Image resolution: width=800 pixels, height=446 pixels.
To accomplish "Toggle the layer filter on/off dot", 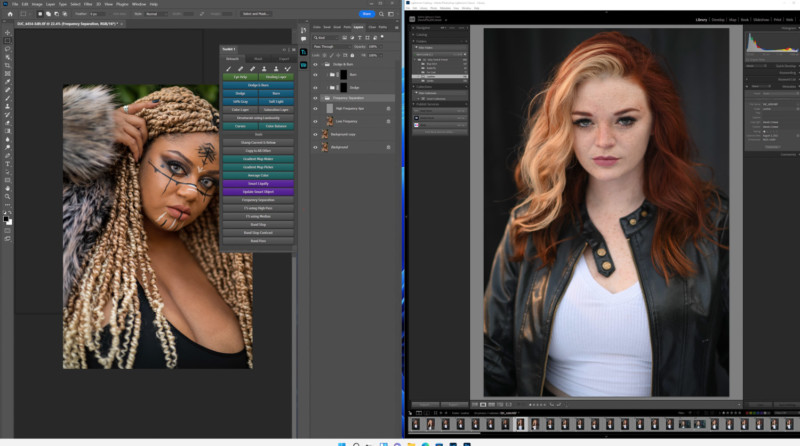I will tap(382, 37).
